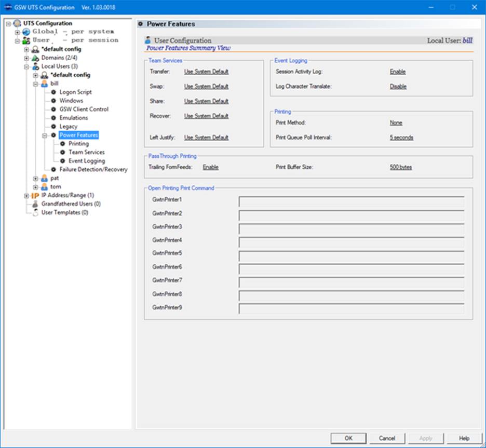Screen dimensions: 486x448
Task: Click the tom user icon
Action: point(45,186)
